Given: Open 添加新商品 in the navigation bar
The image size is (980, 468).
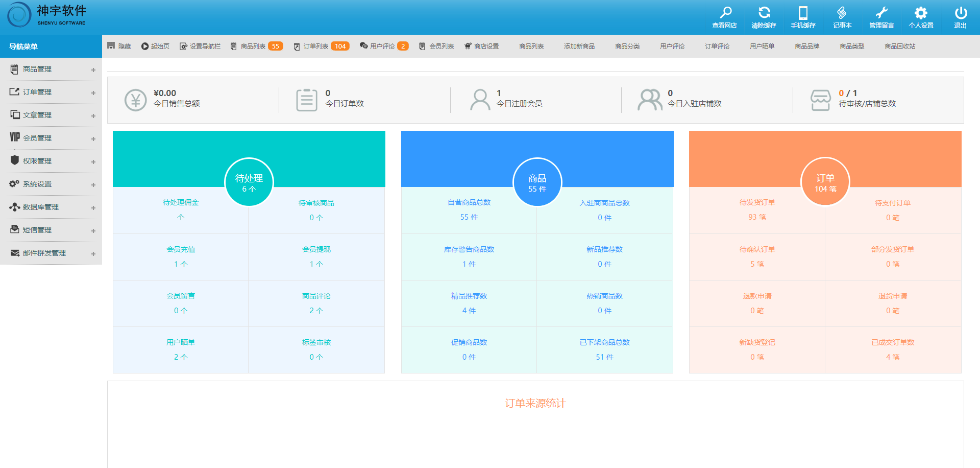Looking at the screenshot, I should (x=579, y=46).
